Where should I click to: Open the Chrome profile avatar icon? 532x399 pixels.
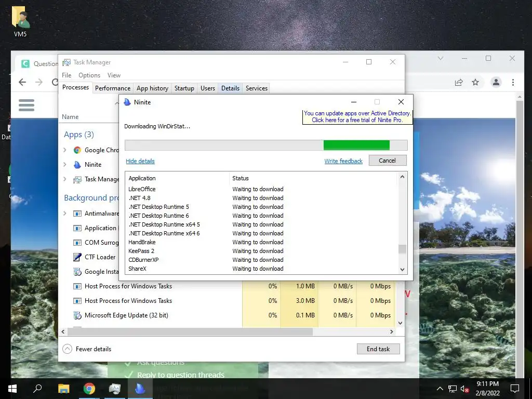(496, 82)
